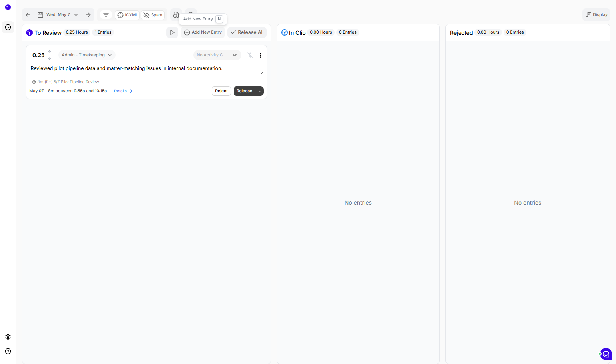Click the 1 Entries badge

click(x=103, y=32)
